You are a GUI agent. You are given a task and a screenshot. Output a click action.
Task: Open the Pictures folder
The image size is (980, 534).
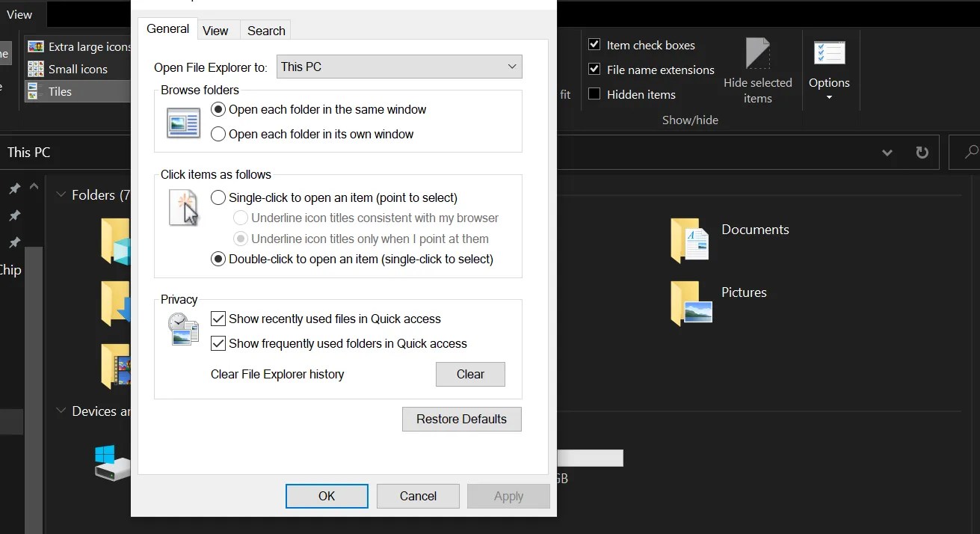[x=744, y=292]
